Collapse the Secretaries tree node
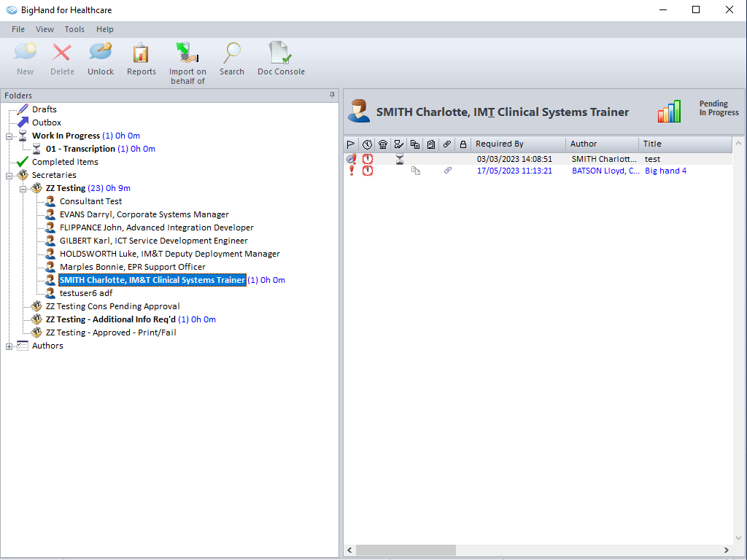747x560 pixels. 9,176
